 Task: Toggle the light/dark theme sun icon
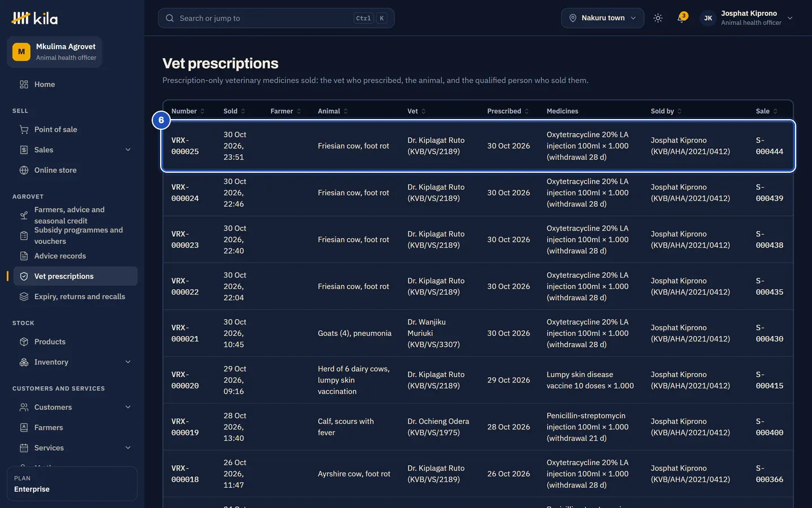point(657,18)
